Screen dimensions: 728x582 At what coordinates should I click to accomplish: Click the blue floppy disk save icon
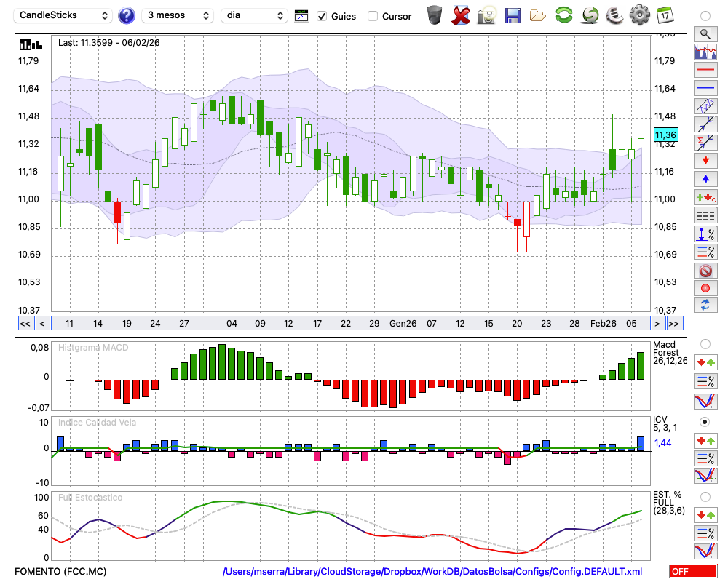click(513, 15)
